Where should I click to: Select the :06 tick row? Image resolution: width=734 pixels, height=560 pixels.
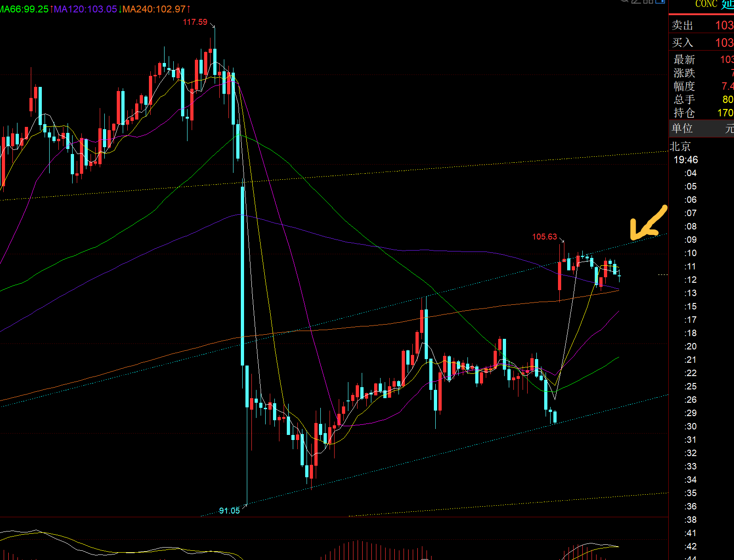690,200
